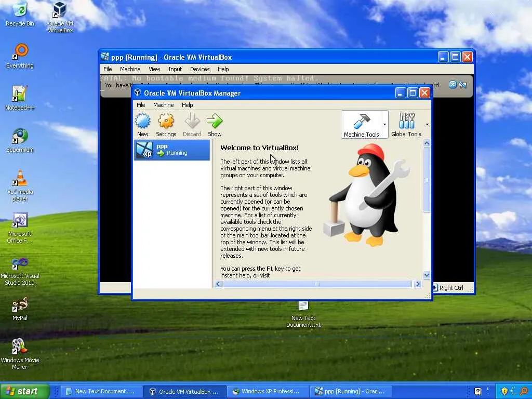Select Machine Tools hammer button
Image resolution: width=532 pixels, height=399 pixels.
[x=362, y=125]
